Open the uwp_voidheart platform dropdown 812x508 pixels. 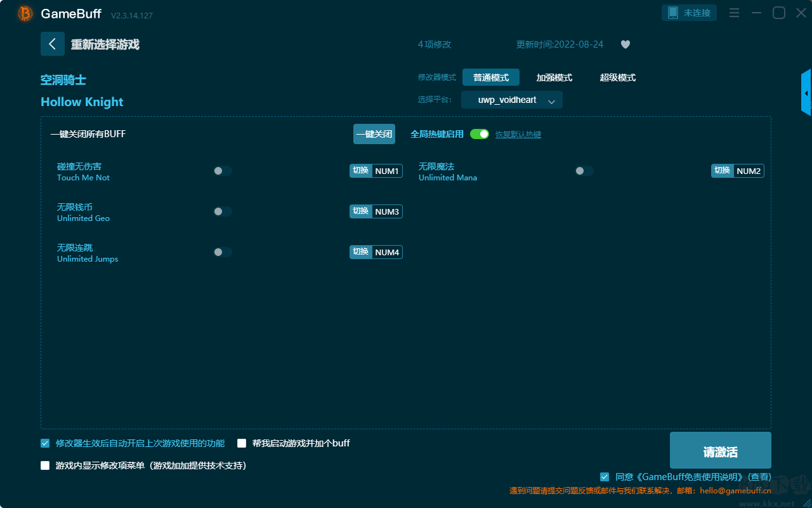[x=511, y=100]
